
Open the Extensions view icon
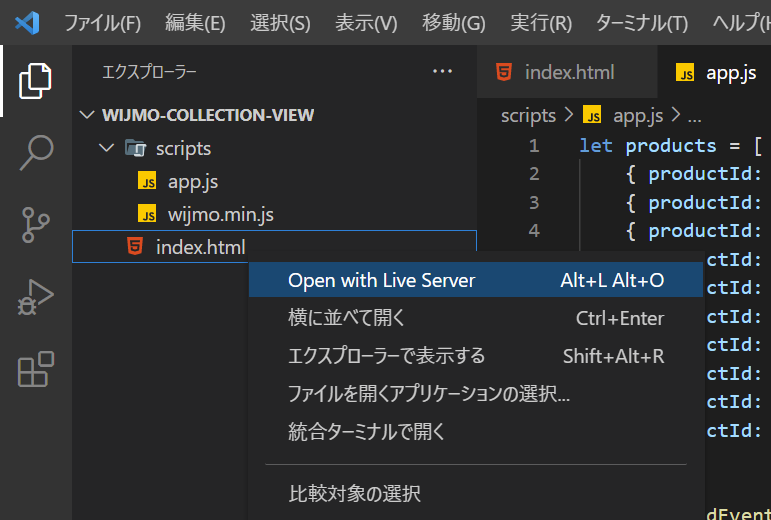pyautogui.click(x=35, y=369)
